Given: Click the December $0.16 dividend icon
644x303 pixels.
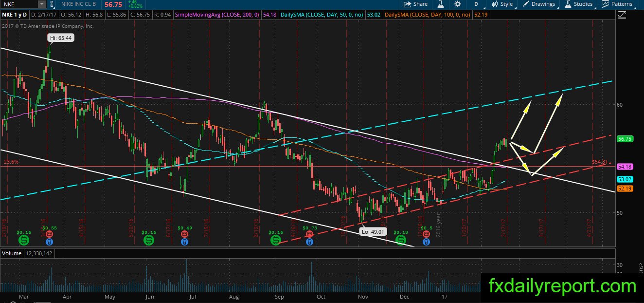Looking at the screenshot, I should point(400,240).
